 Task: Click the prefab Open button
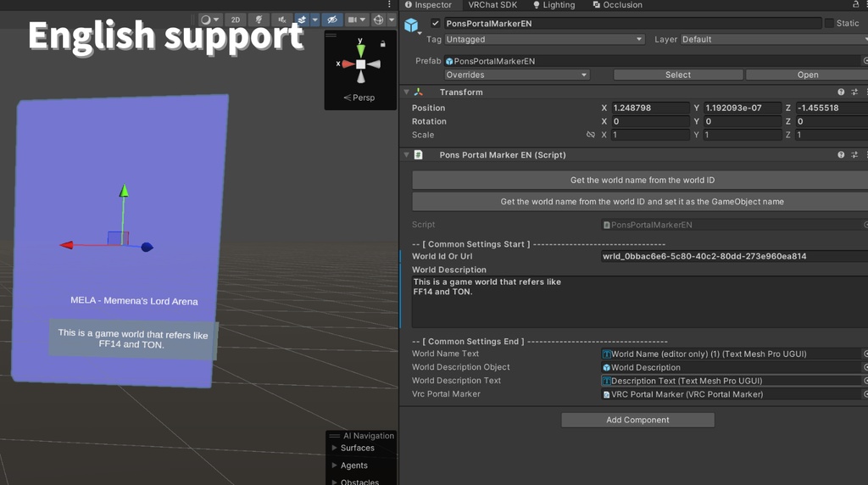(x=808, y=75)
